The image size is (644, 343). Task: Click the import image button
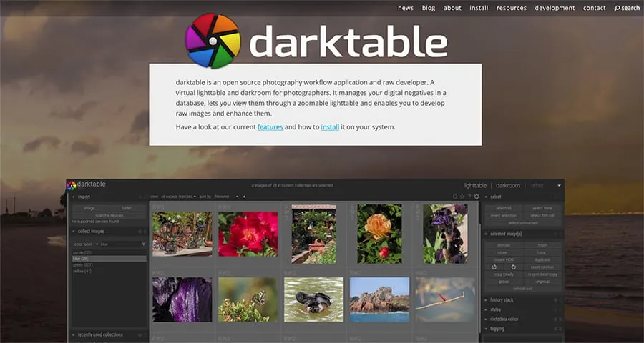click(90, 208)
